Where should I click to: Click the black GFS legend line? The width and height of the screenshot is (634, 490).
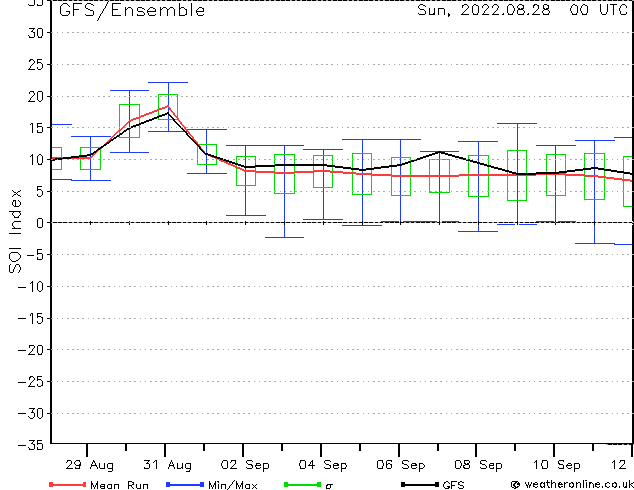(x=420, y=484)
